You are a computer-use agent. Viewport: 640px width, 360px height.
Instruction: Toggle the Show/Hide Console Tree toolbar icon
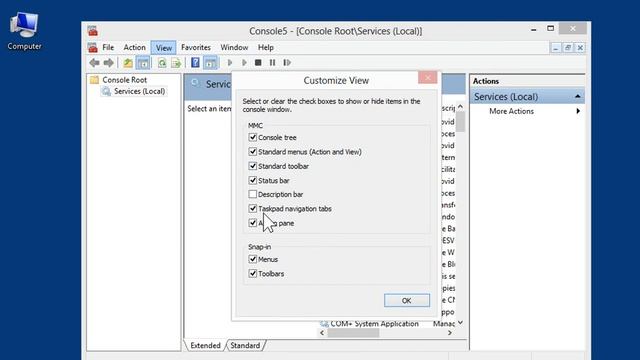pos(143,62)
